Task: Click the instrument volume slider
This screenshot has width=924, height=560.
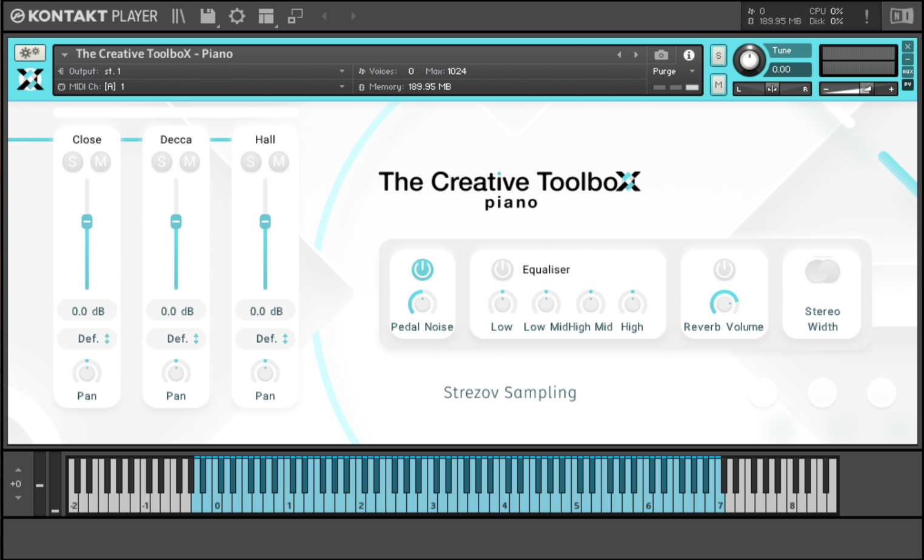Action: tap(858, 89)
